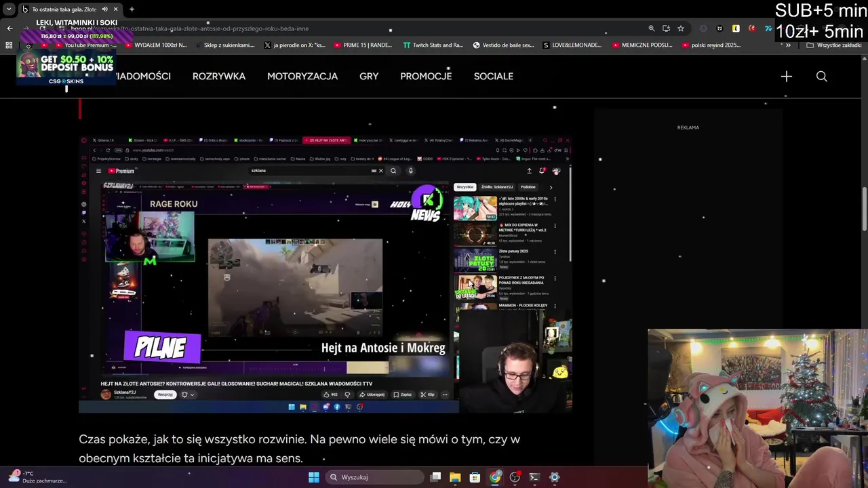This screenshot has height=488, width=868.
Task: Select the 'Podobne' filter chip
Action: coord(528,187)
